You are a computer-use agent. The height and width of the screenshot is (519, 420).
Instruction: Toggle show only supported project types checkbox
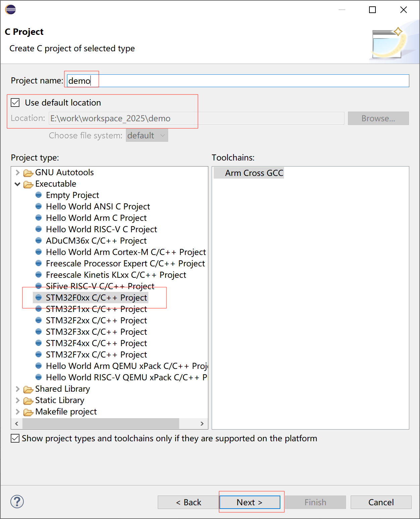click(15, 438)
